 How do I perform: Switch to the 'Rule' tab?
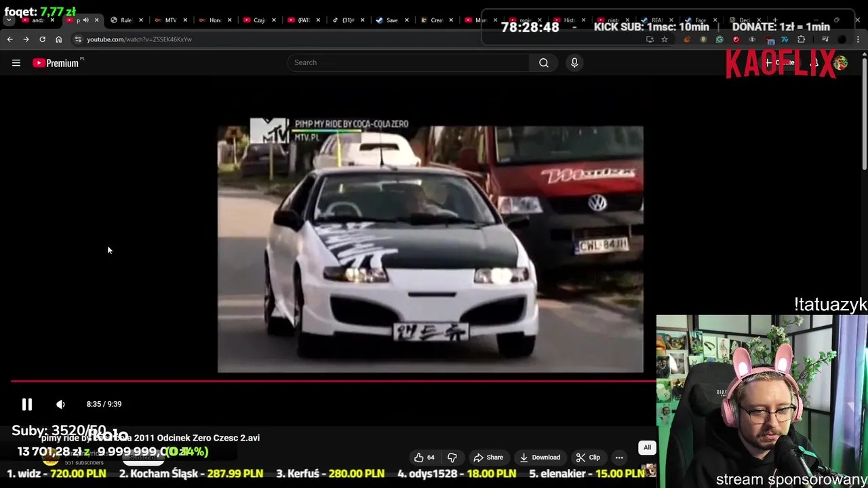pos(126,20)
